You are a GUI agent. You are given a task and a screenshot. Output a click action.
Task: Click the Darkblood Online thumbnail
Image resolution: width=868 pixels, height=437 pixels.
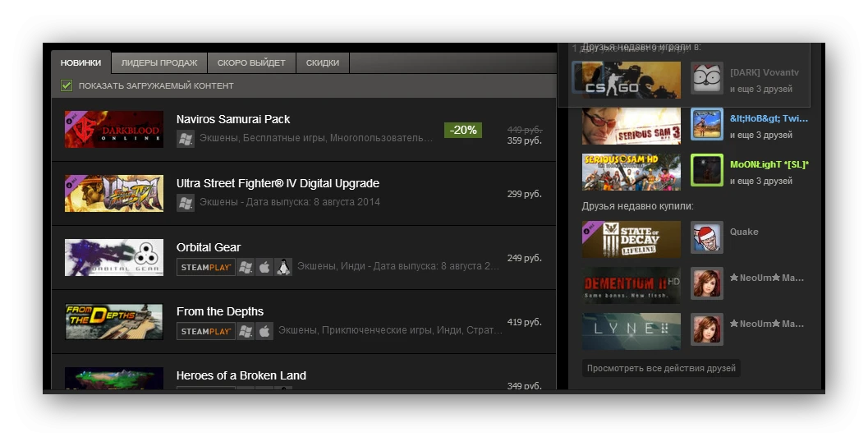point(114,129)
